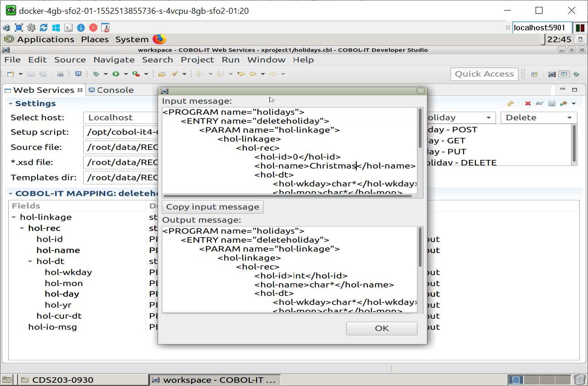Click the glasses icon in the Settings toolbar

click(540, 104)
